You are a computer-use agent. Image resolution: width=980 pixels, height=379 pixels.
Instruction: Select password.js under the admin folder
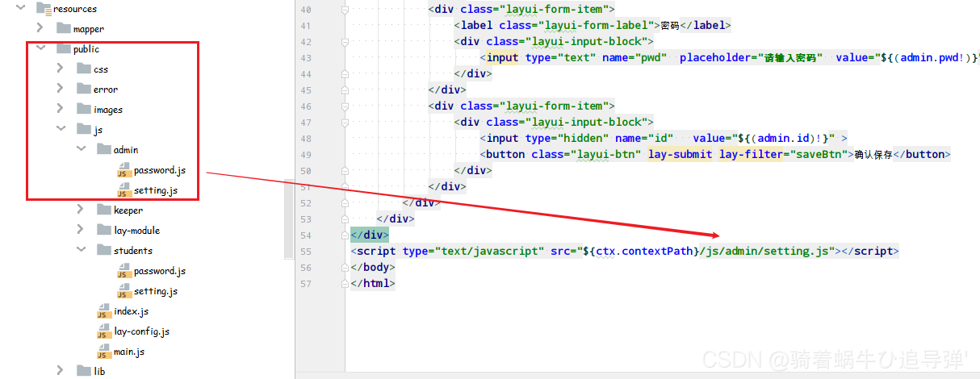point(160,170)
